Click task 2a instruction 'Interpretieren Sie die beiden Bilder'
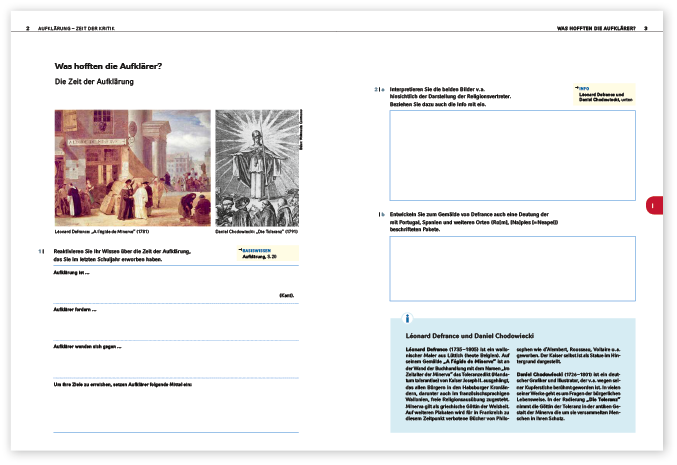Viewport: 677px width, 465px height. coord(450,97)
